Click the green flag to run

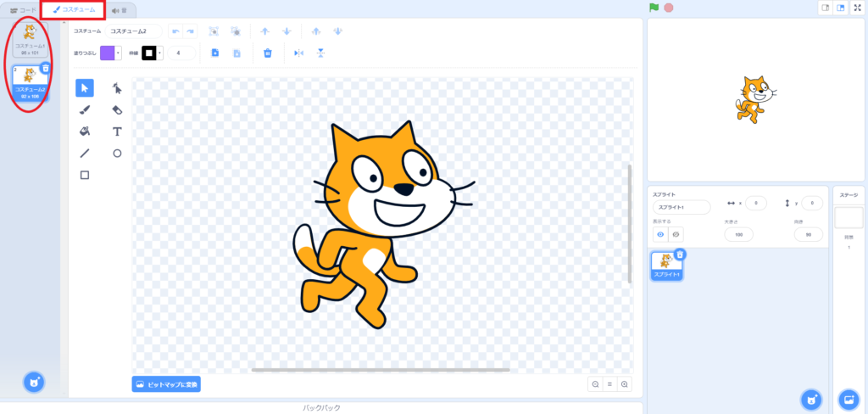click(x=654, y=8)
